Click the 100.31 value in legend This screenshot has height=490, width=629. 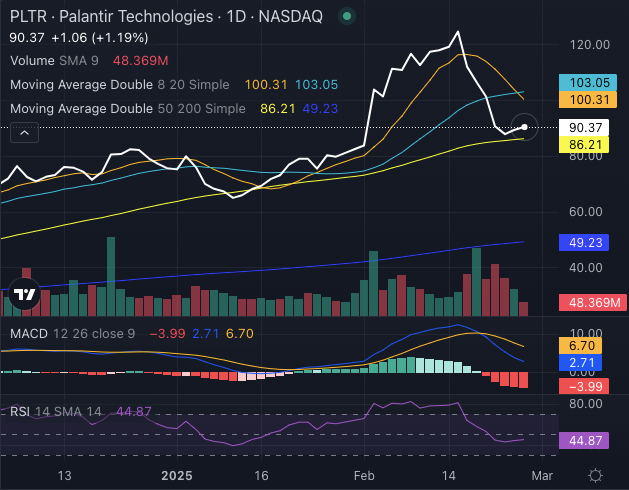tap(266, 85)
